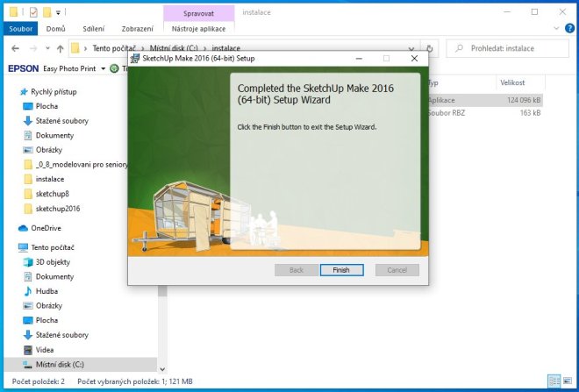Click the disabled Back button
The image size is (579, 392).
click(297, 270)
